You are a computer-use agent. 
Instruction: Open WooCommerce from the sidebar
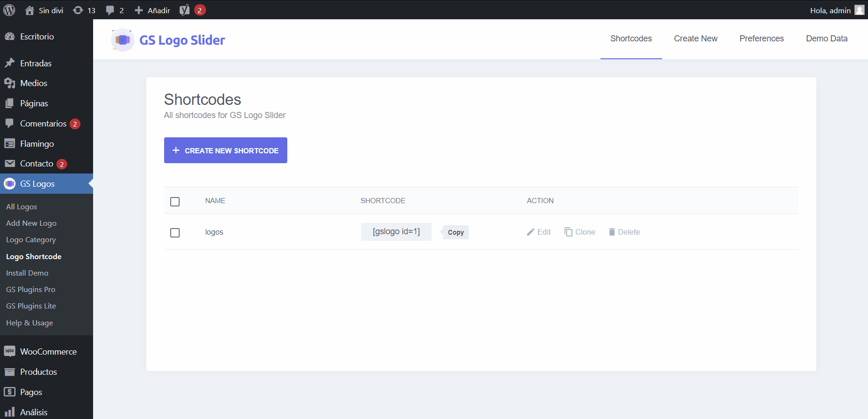[48, 352]
